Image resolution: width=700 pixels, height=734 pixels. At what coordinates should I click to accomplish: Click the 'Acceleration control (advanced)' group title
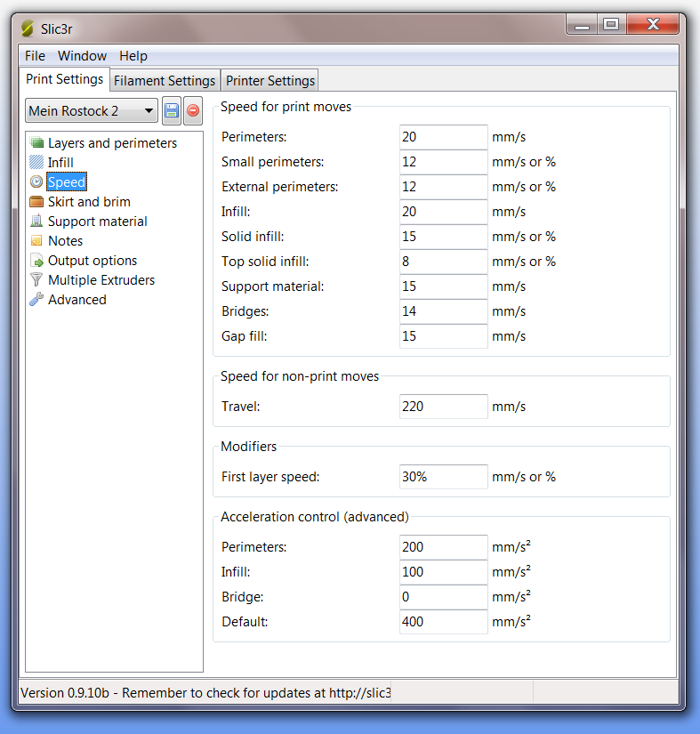315,517
